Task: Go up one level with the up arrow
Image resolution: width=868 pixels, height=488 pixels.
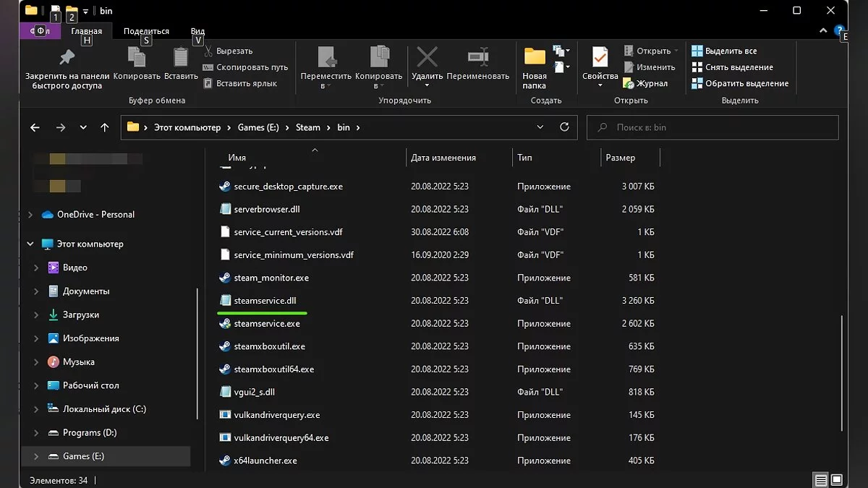Action: [105, 127]
